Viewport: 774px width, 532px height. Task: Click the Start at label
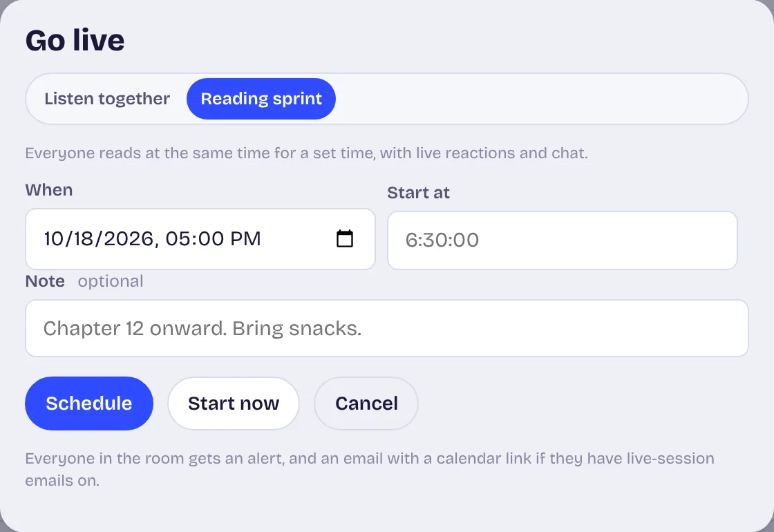click(418, 193)
